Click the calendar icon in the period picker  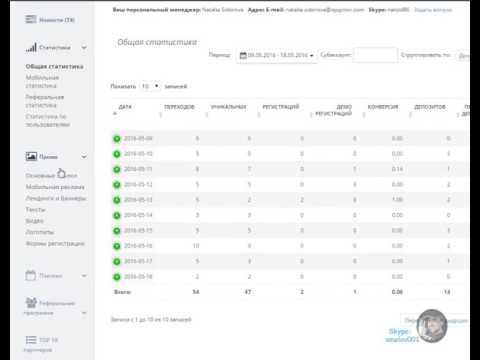[x=243, y=55]
